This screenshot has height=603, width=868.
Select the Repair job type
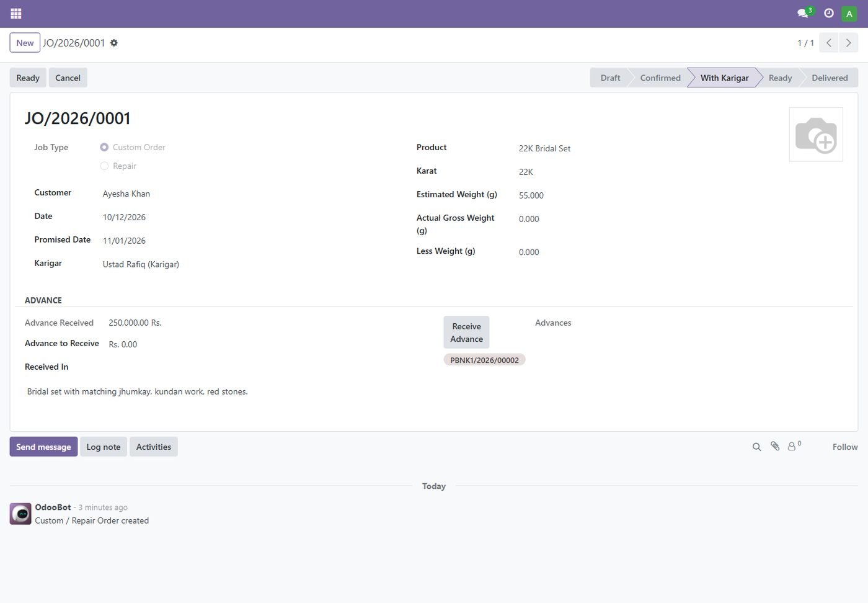[x=104, y=166]
